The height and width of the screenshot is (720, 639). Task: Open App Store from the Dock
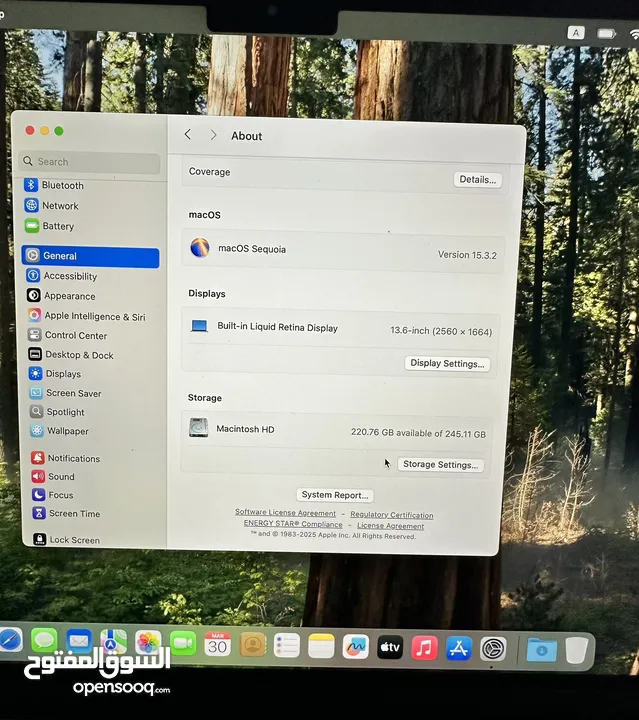click(459, 648)
